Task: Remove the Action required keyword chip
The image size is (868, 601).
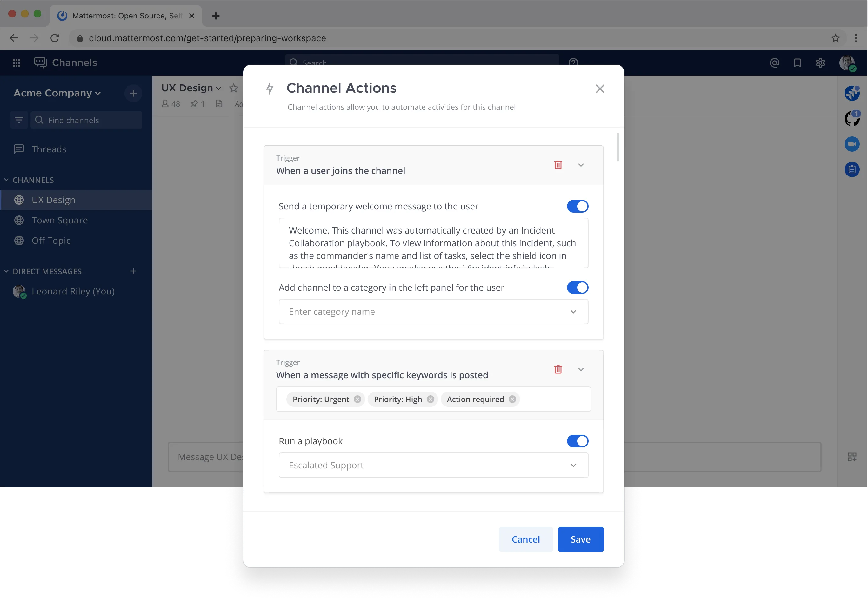Action: [512, 399]
